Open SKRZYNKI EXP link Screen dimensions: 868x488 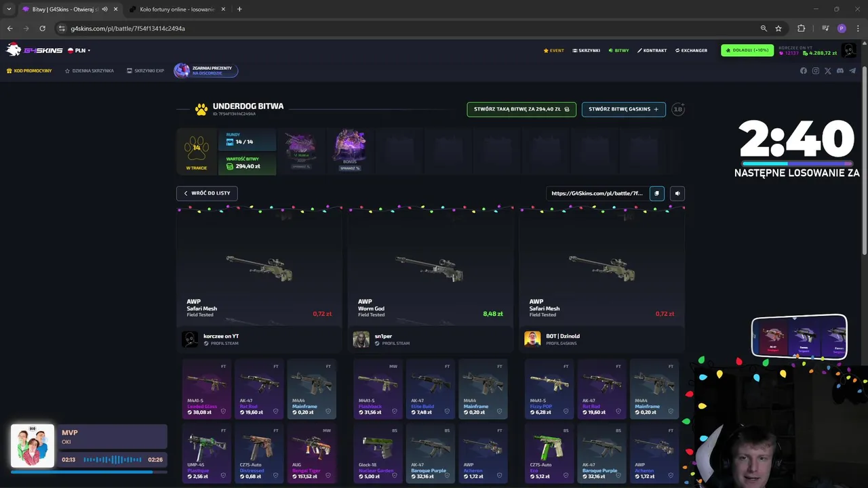pos(145,70)
